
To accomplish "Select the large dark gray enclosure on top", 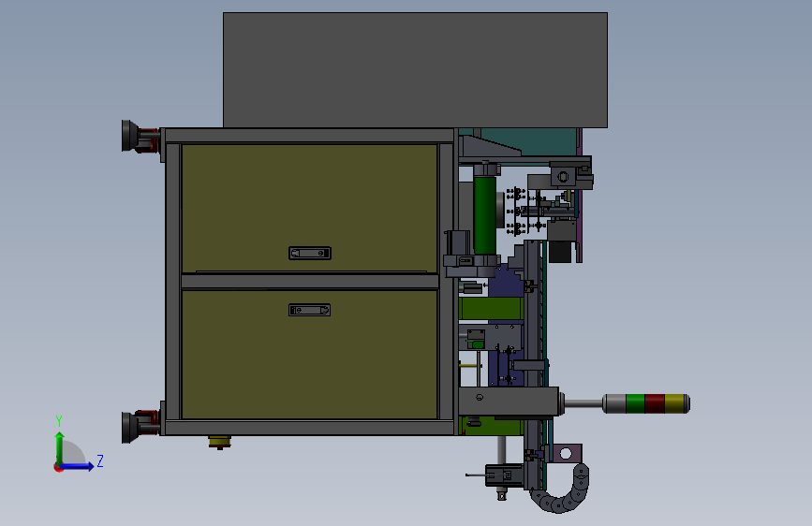I will click(415, 70).
